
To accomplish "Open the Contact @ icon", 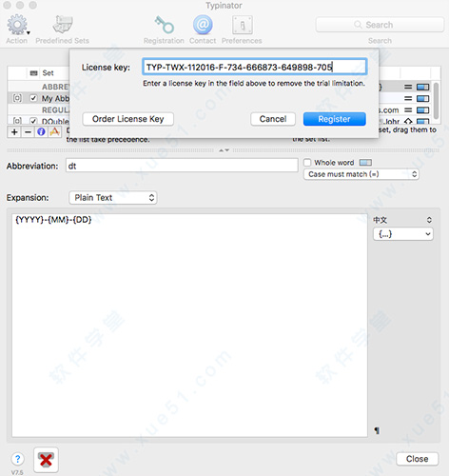I will [x=203, y=25].
